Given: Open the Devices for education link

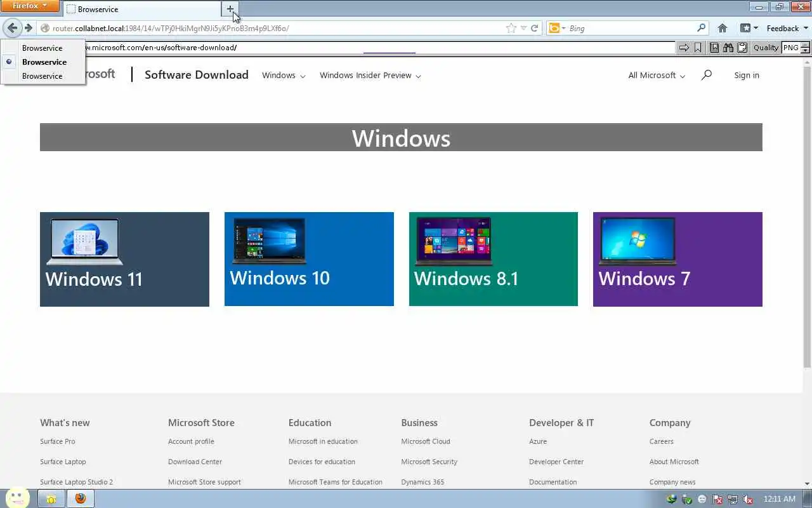Looking at the screenshot, I should point(322,462).
